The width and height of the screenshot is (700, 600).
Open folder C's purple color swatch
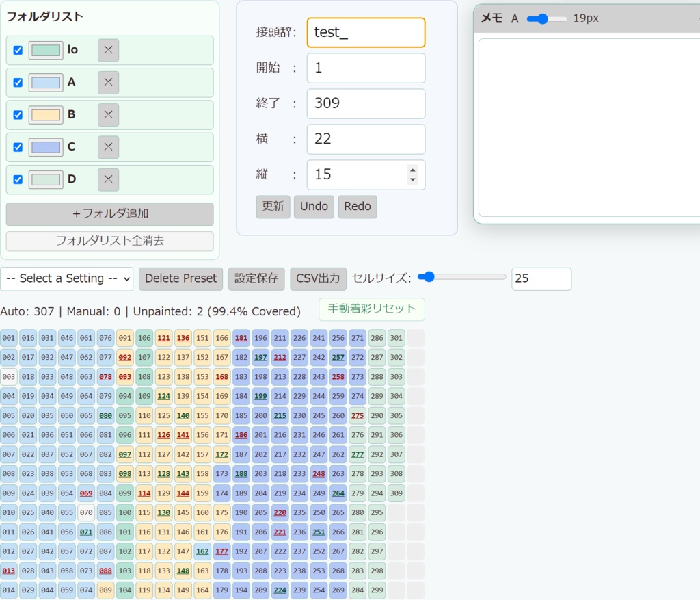tap(46, 147)
